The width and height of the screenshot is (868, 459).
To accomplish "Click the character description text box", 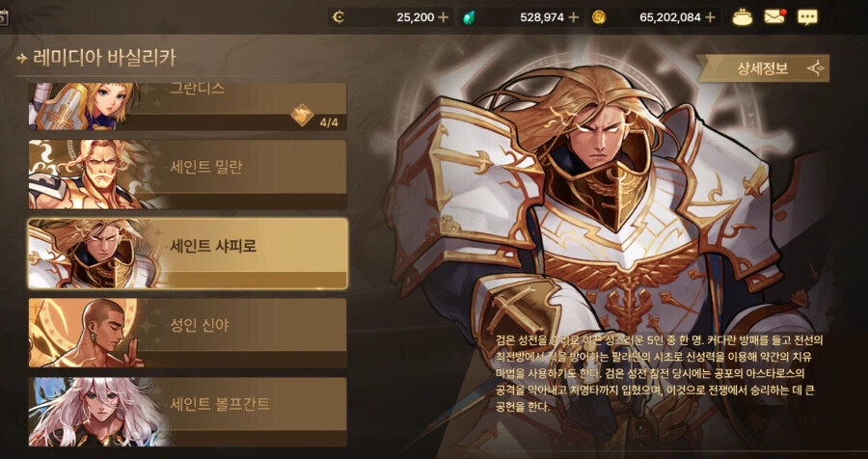I will [656, 373].
